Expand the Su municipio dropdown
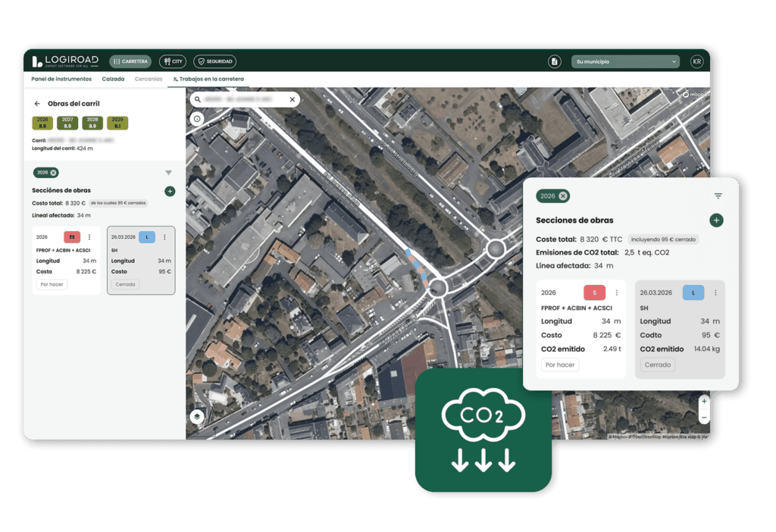Viewport: 776px width, 532px height. [x=625, y=61]
